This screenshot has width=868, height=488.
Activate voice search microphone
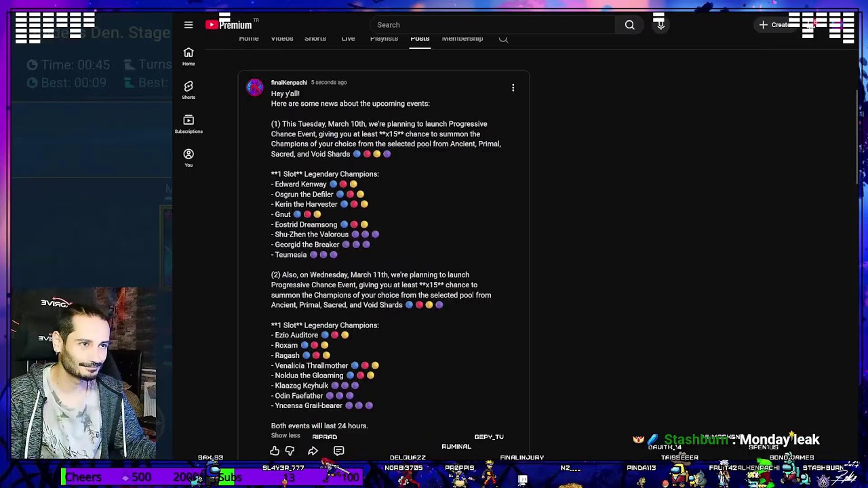pyautogui.click(x=660, y=25)
